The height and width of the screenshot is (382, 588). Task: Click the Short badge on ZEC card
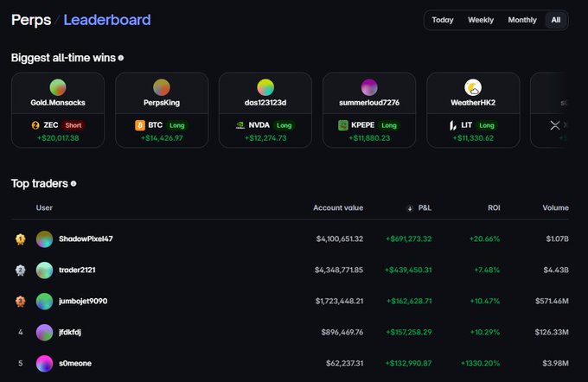[73, 125]
